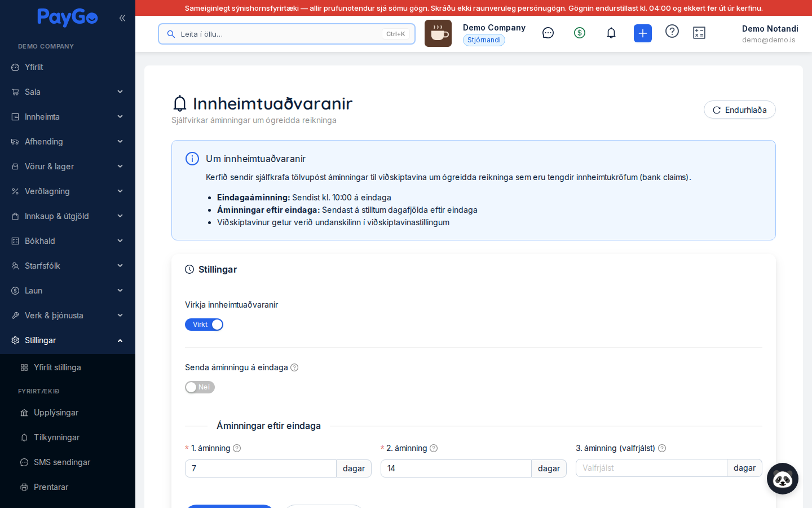812x508 pixels.
Task: Collapse the sidebar with double-chevron icon
Action: click(122, 18)
